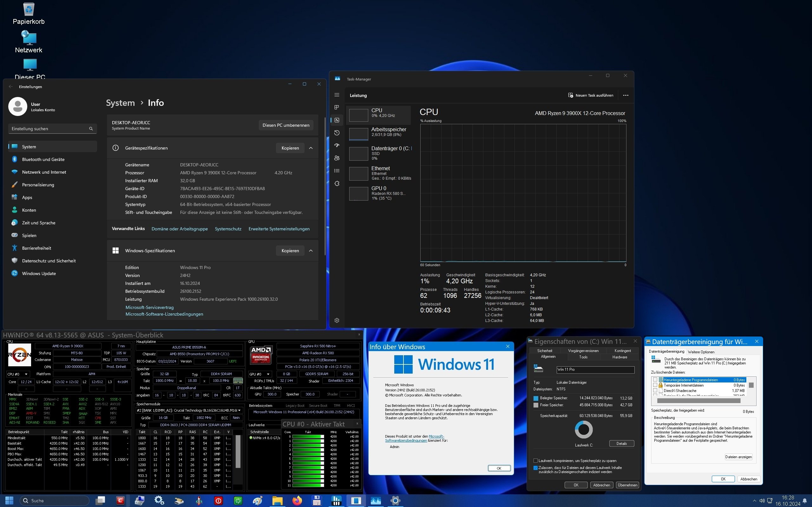
Task: Switch to the Tools tab in drive properties
Action: coord(583,357)
